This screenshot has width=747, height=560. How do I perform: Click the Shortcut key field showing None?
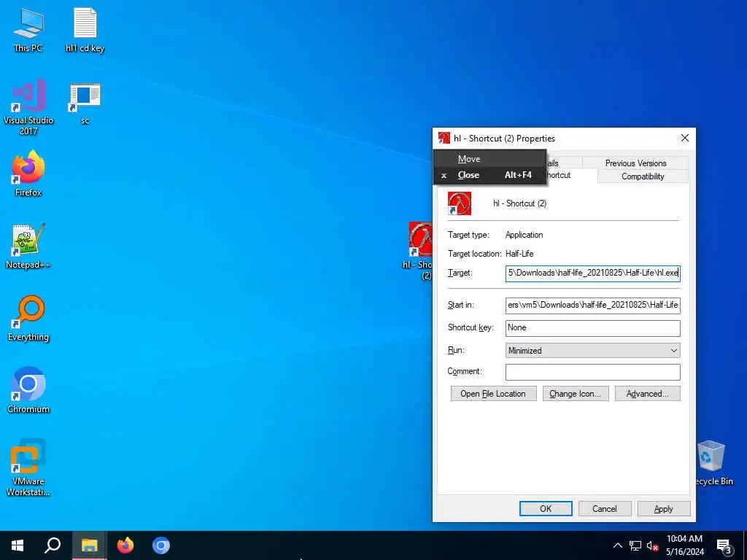tap(592, 327)
